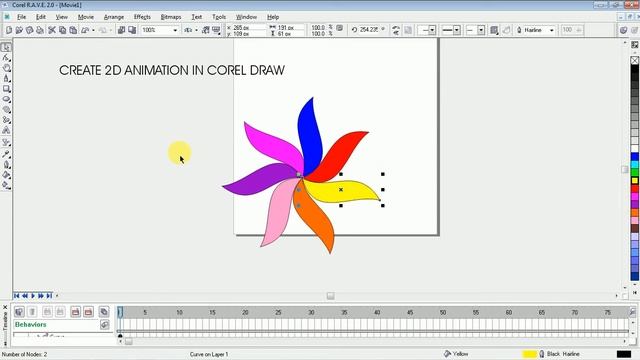Click frame 20 on the timeline ruler
This screenshot has width=640, height=360.
tap(245, 312)
